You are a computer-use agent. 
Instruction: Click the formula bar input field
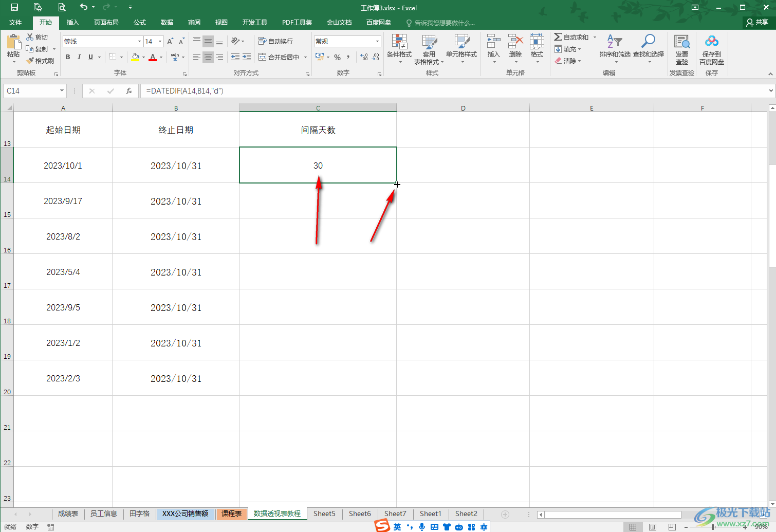(454, 91)
